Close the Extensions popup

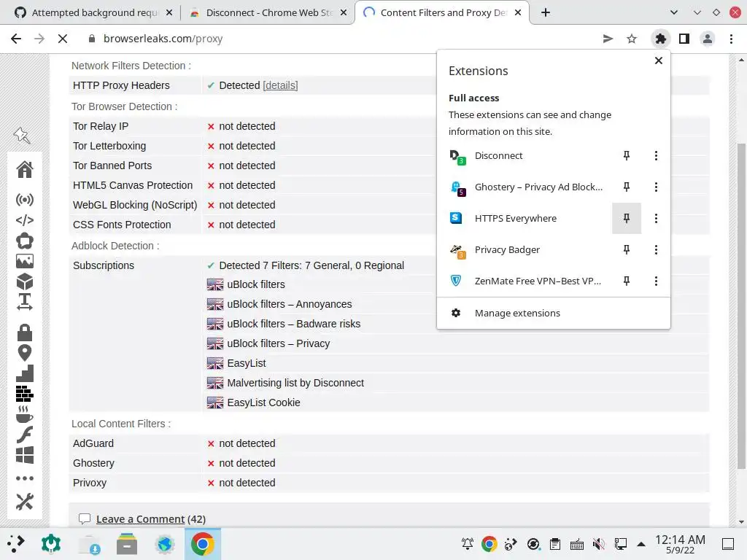point(659,61)
